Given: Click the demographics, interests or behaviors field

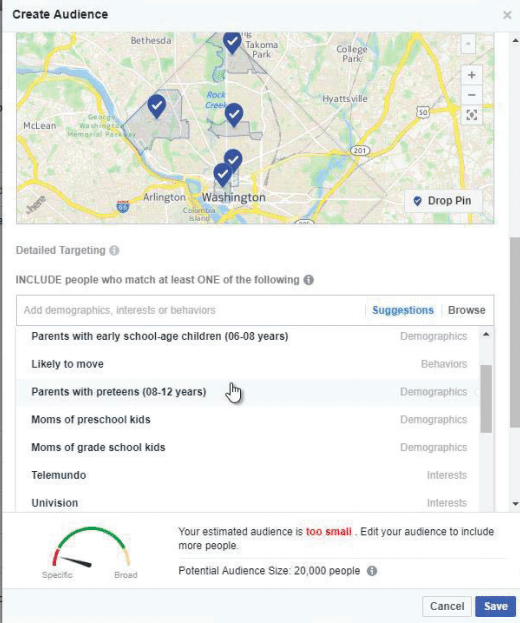Looking at the screenshot, I should click(191, 310).
